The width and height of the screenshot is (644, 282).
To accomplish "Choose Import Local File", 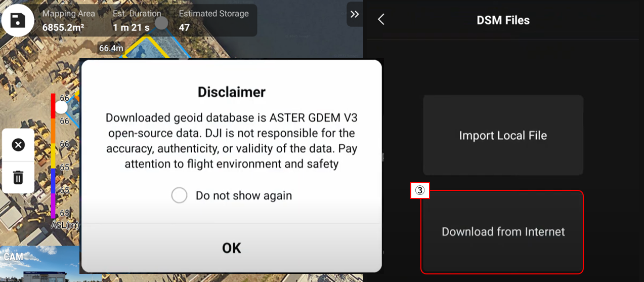I will (503, 135).
